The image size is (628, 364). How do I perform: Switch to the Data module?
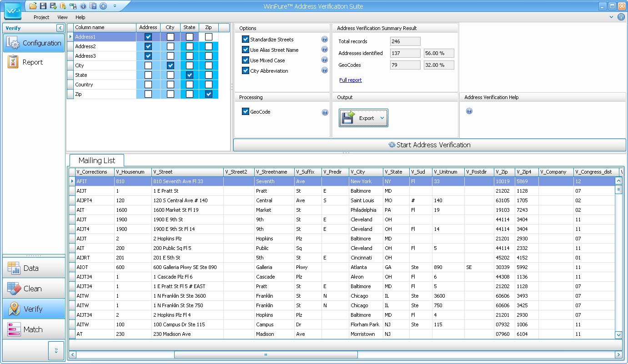click(34, 268)
